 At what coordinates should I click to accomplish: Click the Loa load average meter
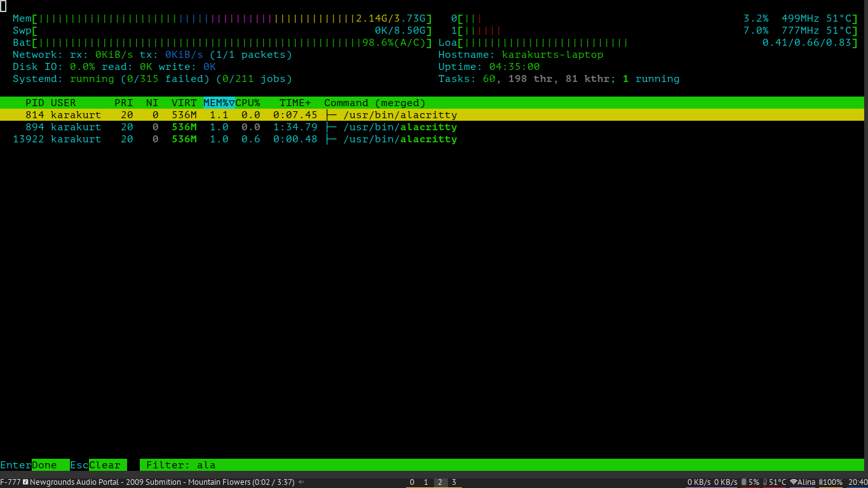pos(648,43)
